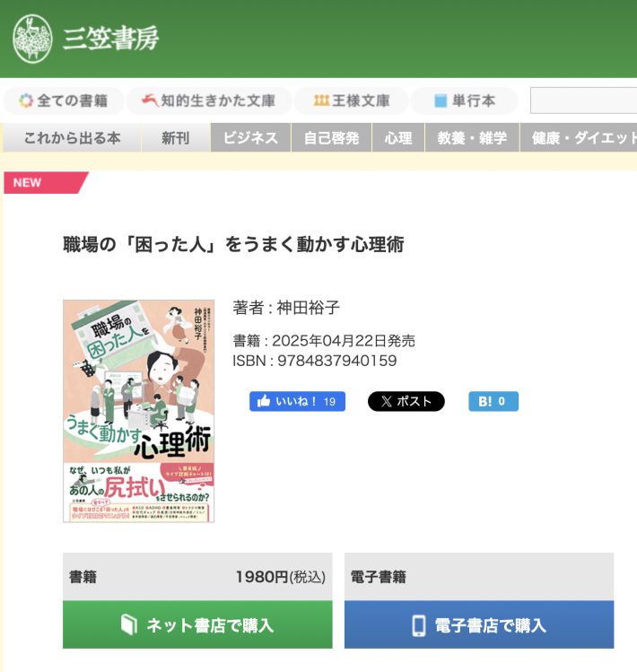
Task: Open the 教養・雑学 category tab
Action: tap(472, 137)
